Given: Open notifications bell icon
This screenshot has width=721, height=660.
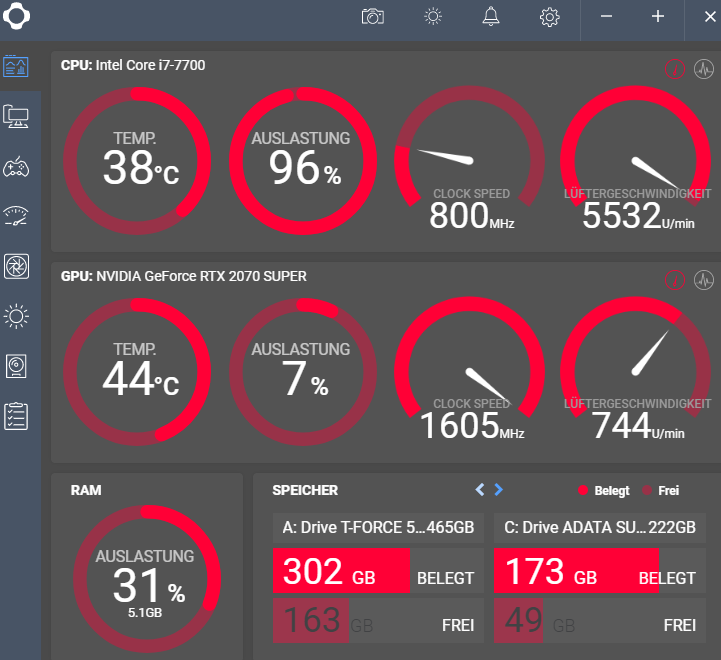Looking at the screenshot, I should [x=491, y=17].
